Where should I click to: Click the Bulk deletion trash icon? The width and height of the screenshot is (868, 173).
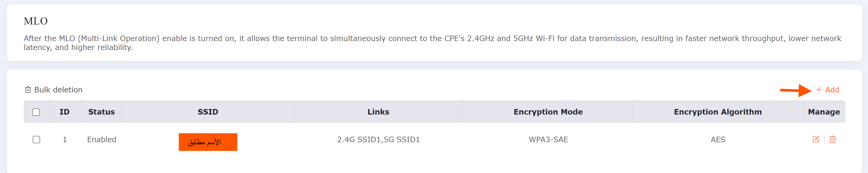pos(28,90)
